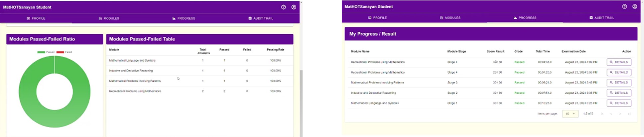644x137 pixels.
Task: Open Audit Trail tab in right window
Action: tap(601, 18)
